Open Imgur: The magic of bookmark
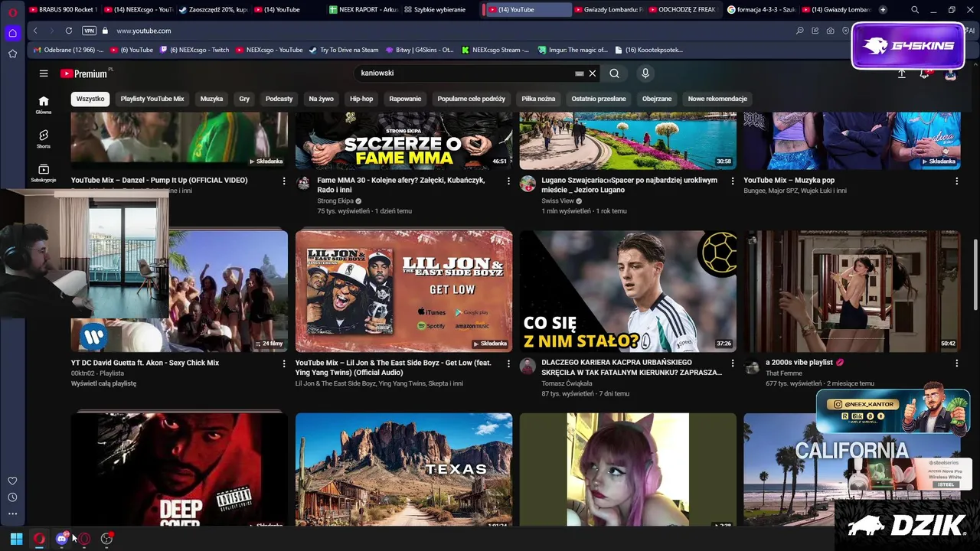 tap(572, 50)
